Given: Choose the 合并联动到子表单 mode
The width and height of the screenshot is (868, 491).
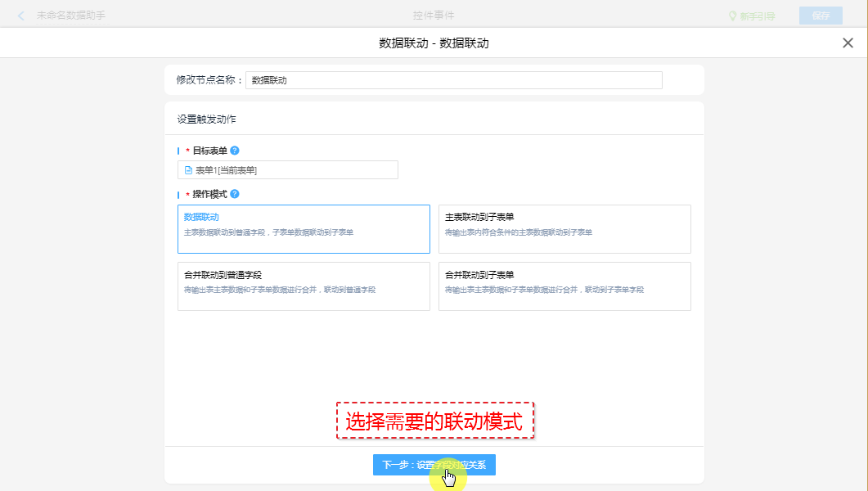Looking at the screenshot, I should point(564,286).
